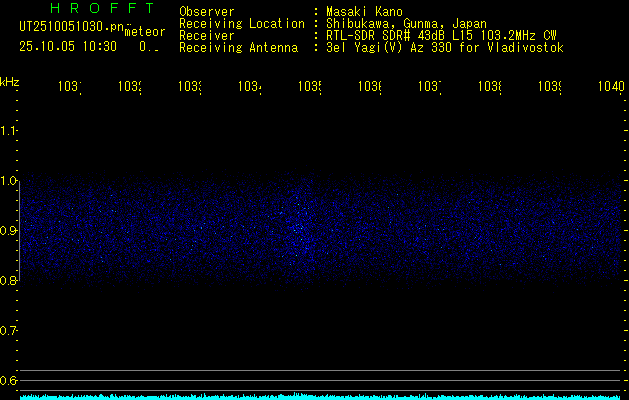Click the Receiving Location field label
Image resolution: width=629 pixels, height=400 pixels.
click(241, 24)
